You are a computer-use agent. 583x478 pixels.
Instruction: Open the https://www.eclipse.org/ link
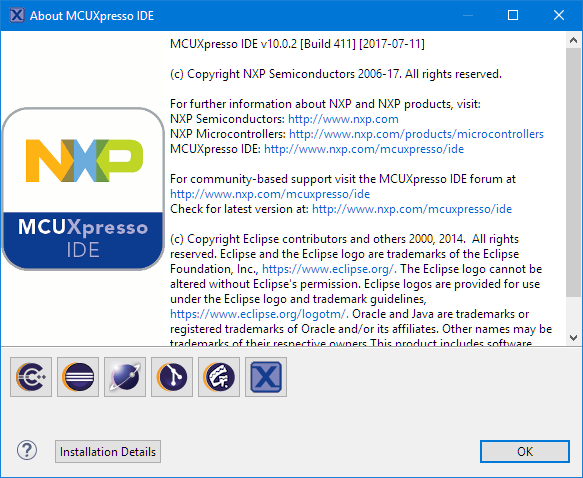[328, 269]
